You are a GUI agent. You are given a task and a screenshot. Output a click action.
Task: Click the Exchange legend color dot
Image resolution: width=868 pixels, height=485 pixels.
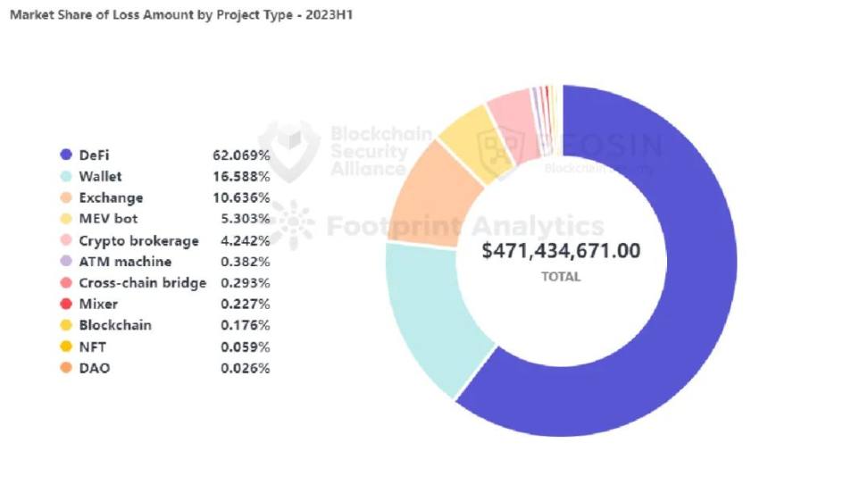pyautogui.click(x=65, y=198)
